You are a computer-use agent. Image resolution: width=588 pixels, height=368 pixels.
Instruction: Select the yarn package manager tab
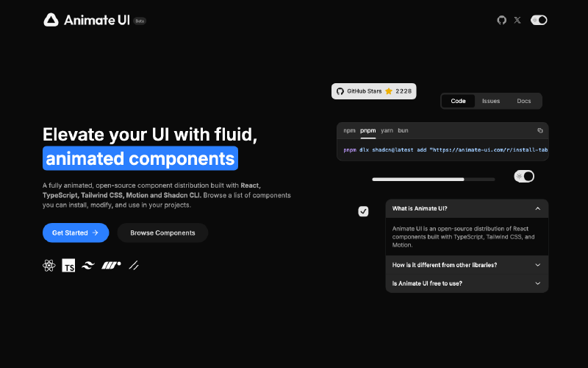coord(387,130)
